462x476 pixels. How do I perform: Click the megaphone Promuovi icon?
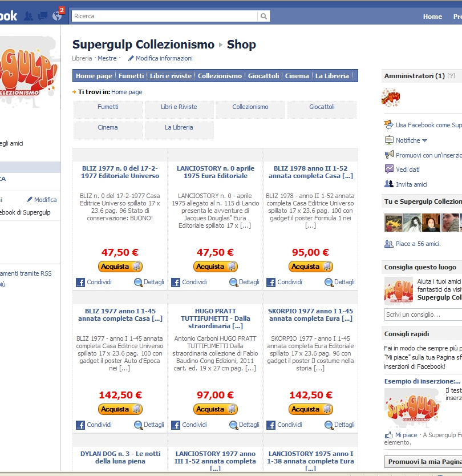pos(389,155)
